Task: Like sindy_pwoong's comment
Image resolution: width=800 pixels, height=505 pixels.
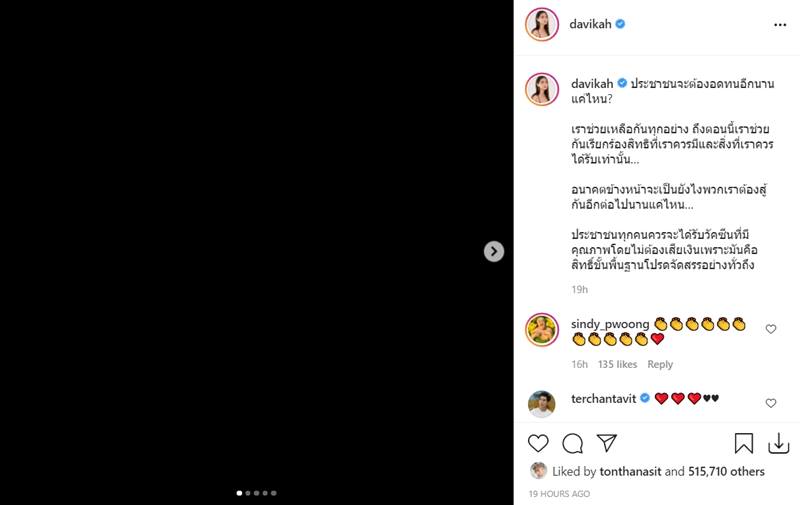Action: tap(770, 329)
